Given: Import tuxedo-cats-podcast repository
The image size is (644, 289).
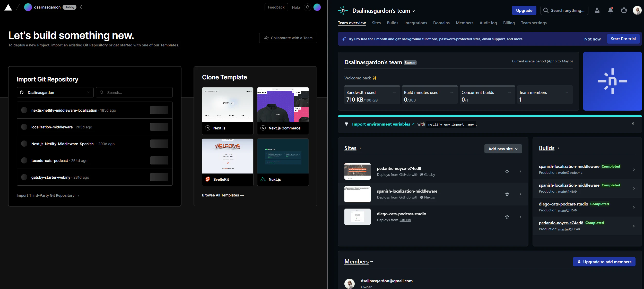Looking at the screenshot, I should [x=159, y=160].
